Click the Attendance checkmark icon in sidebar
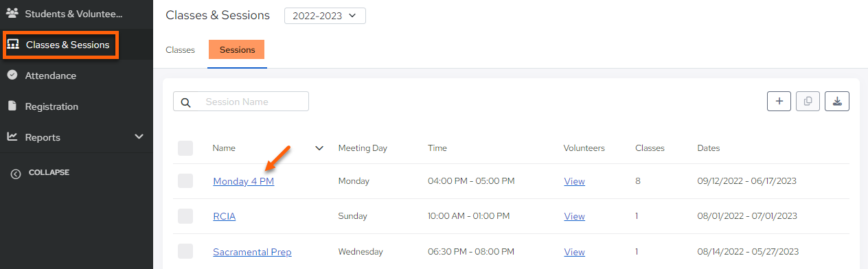The image size is (868, 269). pyautogui.click(x=12, y=75)
